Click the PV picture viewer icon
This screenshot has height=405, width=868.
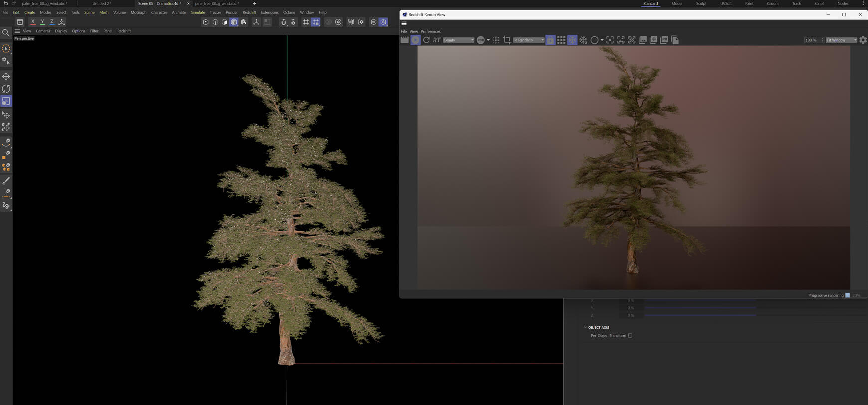tap(664, 40)
